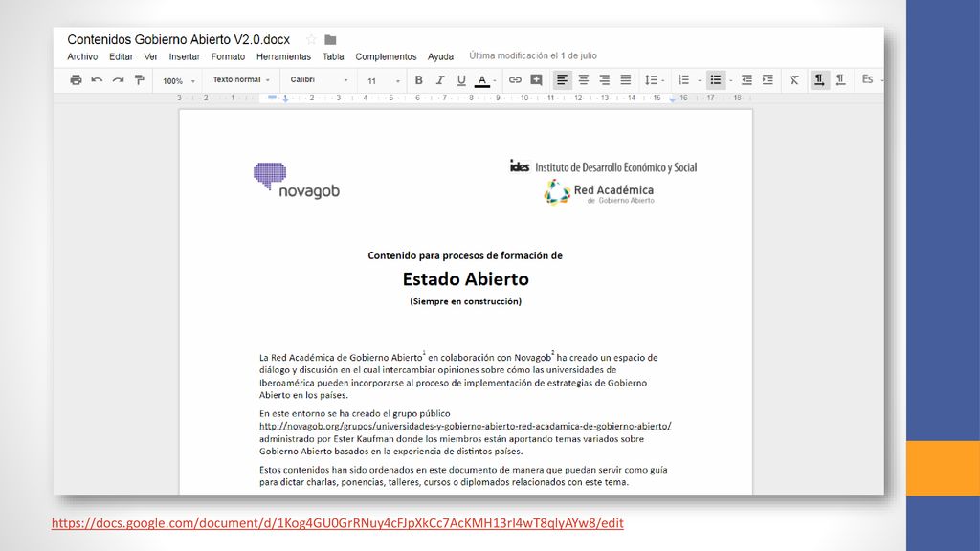This screenshot has height=551, width=980.
Task: Open the Archivo menu
Action: pyautogui.click(x=82, y=56)
